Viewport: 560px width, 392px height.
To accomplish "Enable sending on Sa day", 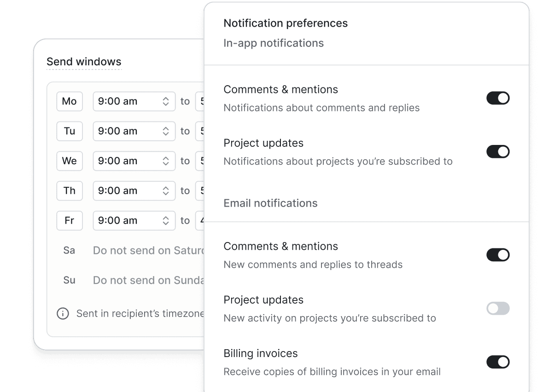I will [70, 251].
